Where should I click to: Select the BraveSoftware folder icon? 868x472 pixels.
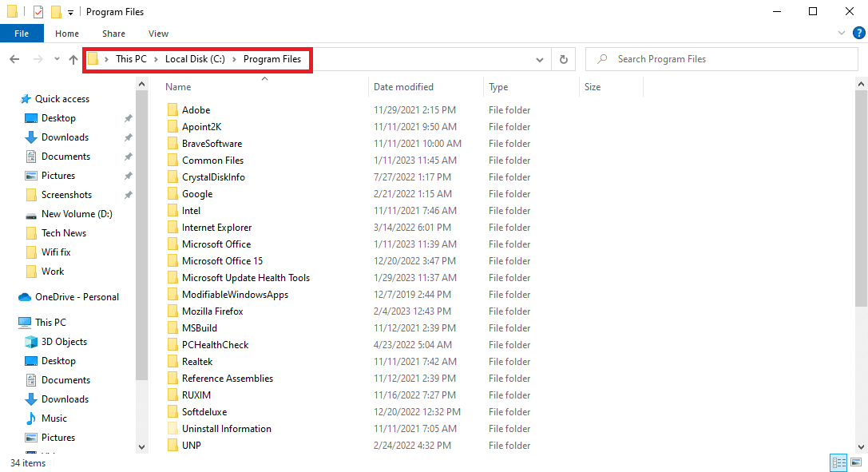coord(172,143)
